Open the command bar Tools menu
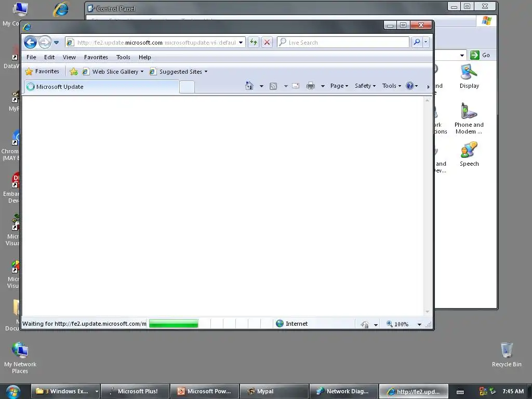Screen dimensions: 532x399 [x=392, y=86]
